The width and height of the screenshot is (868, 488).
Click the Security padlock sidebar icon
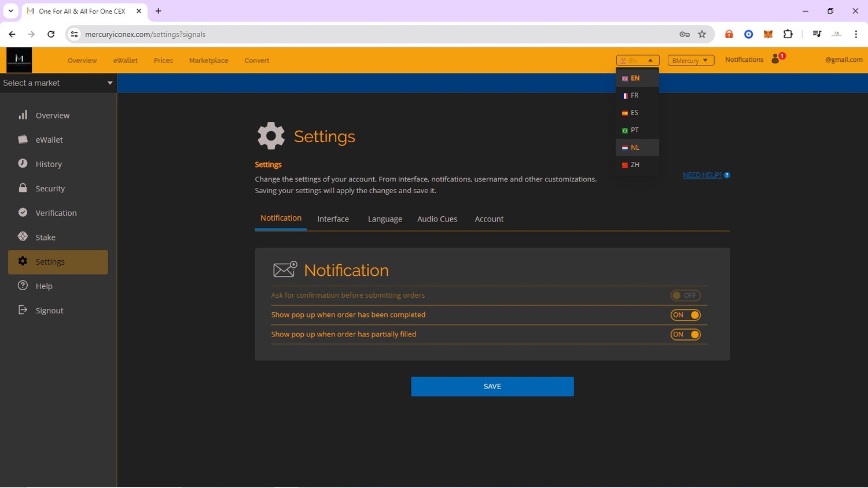(x=23, y=188)
